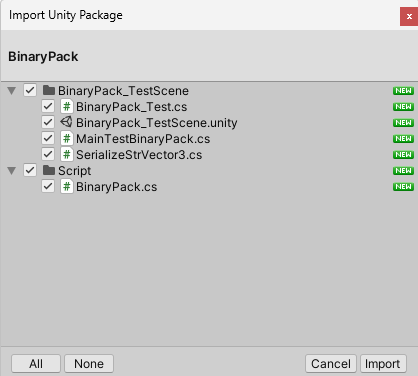Click the BinaryPack_TestScene folder icon

point(49,90)
